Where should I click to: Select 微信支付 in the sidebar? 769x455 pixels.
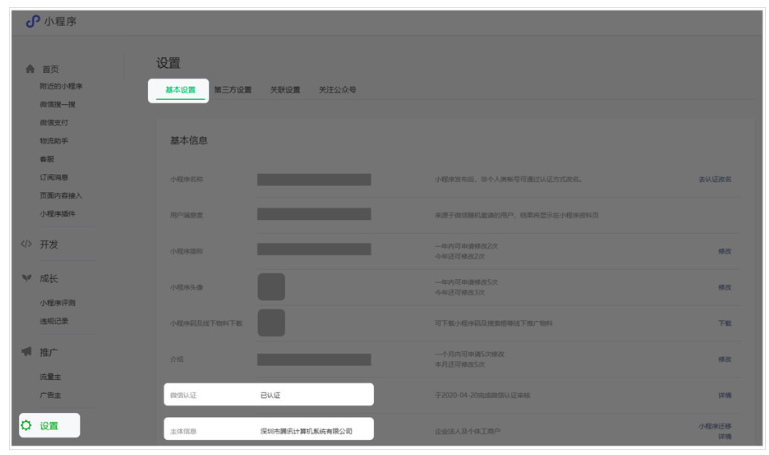(x=54, y=122)
